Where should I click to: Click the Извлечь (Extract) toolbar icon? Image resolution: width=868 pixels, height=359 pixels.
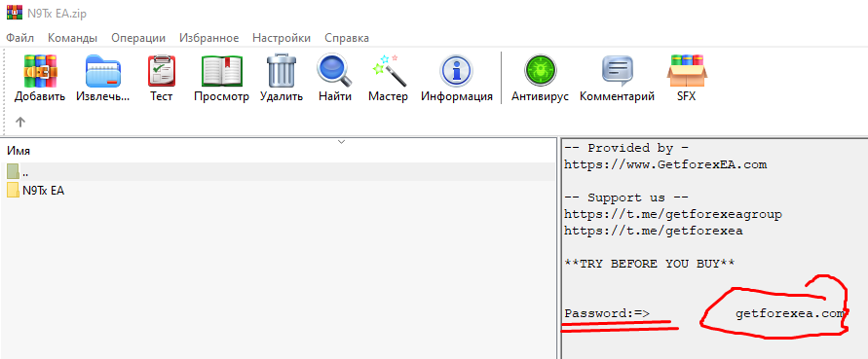(x=103, y=71)
